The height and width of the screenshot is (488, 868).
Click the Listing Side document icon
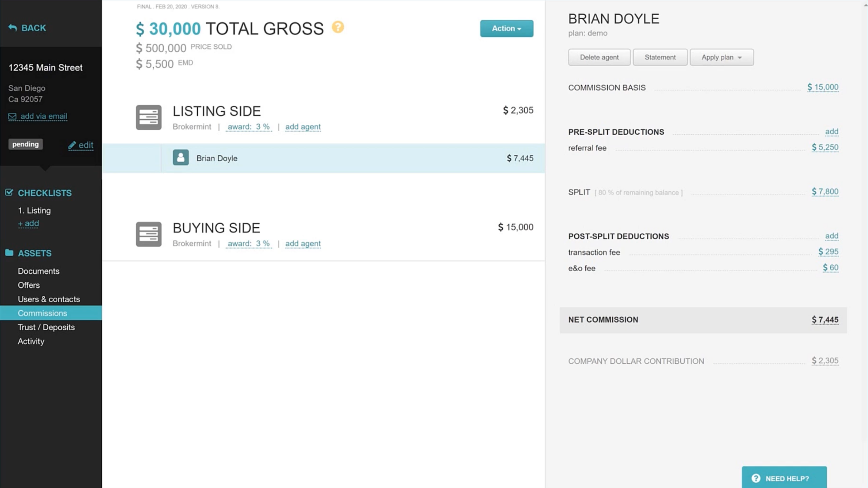point(149,117)
